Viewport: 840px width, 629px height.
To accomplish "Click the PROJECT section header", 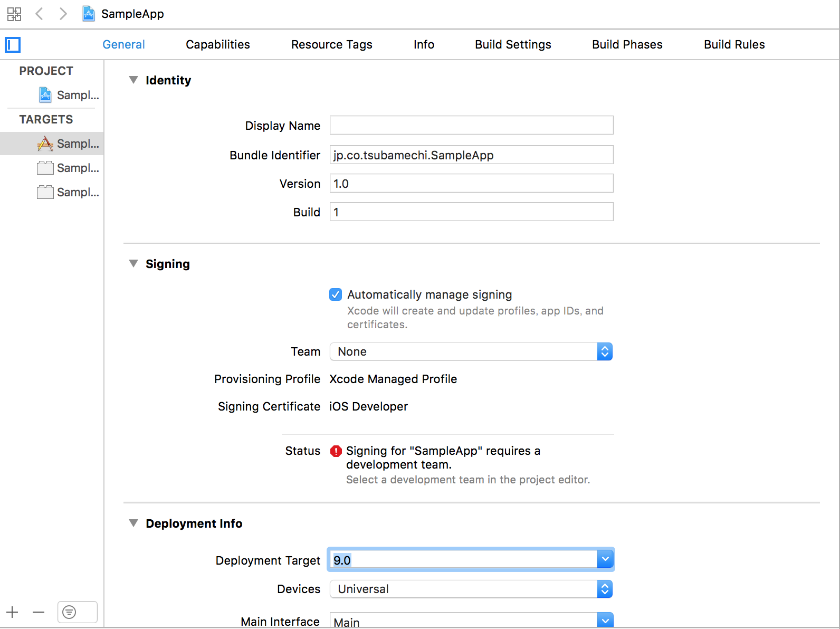I will pos(46,71).
